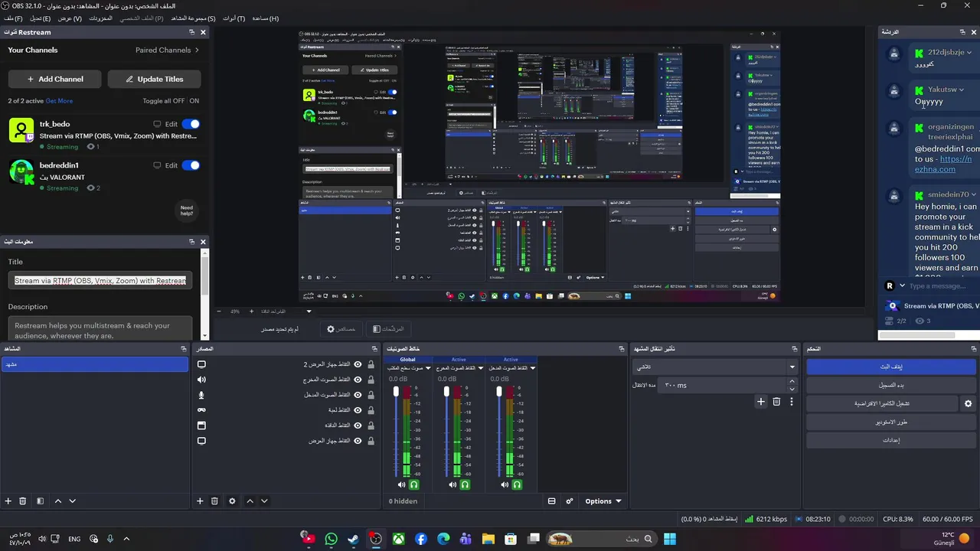Viewport: 980px width, 551px height.
Task: Start recording with بدء التسجيل button
Action: coord(890,385)
